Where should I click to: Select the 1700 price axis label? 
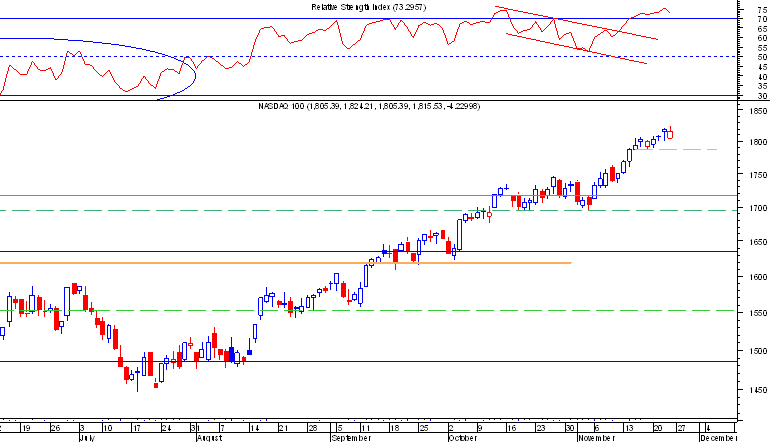coord(758,208)
